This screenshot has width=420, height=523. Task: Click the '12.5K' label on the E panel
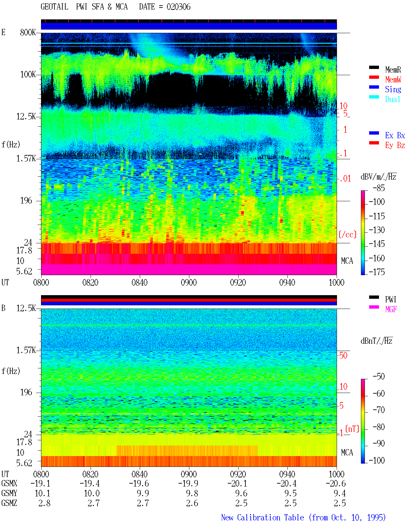pos(26,117)
